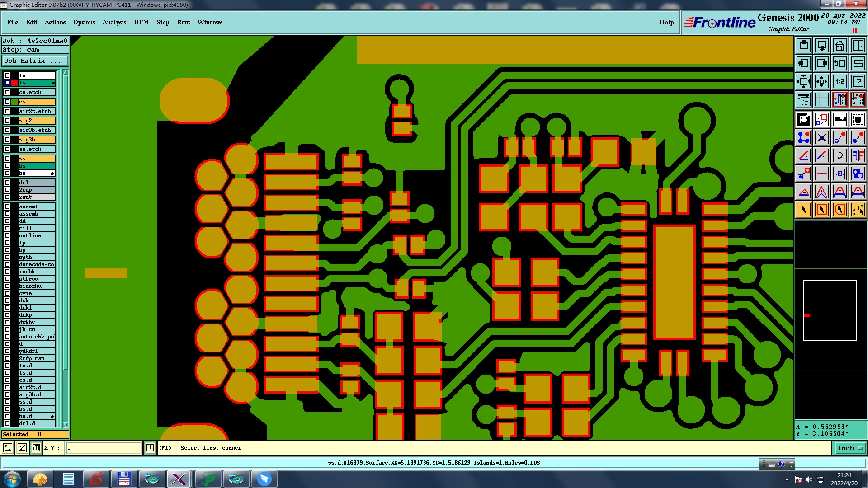Open the Analysis menu
The image size is (868, 488).
(x=114, y=22)
